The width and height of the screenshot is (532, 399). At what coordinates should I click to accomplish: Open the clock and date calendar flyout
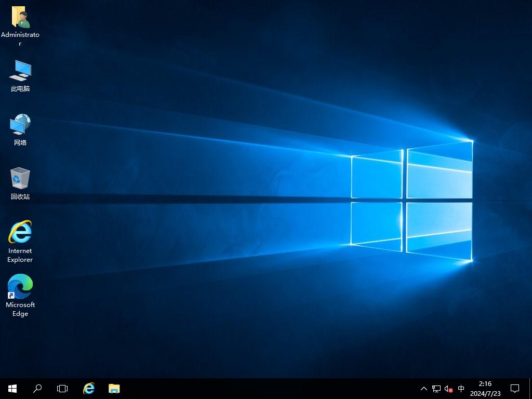point(485,389)
